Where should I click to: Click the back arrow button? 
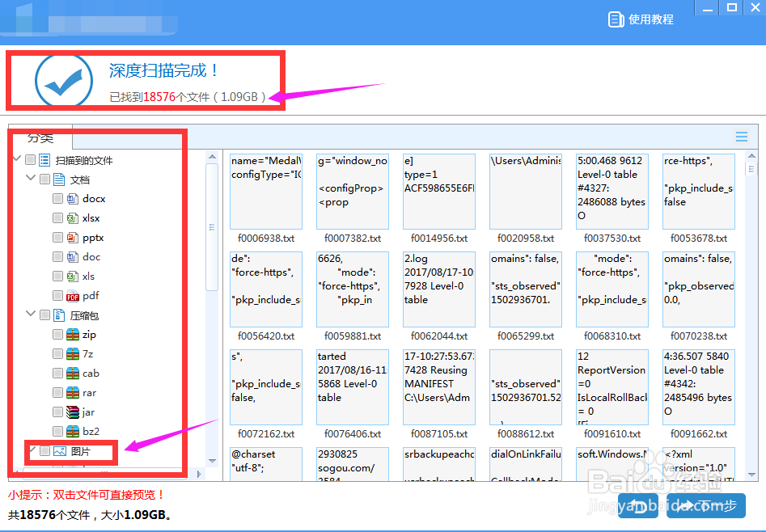coord(638,505)
